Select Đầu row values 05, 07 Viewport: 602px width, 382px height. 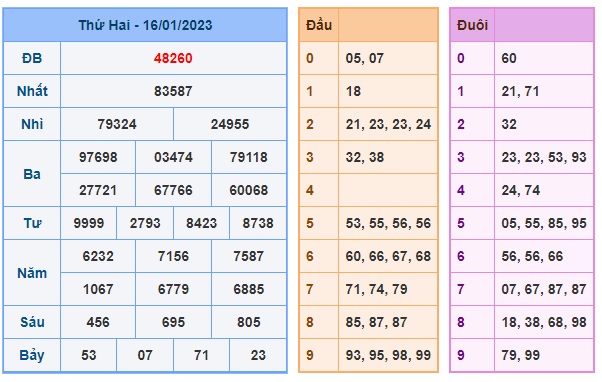(x=364, y=58)
